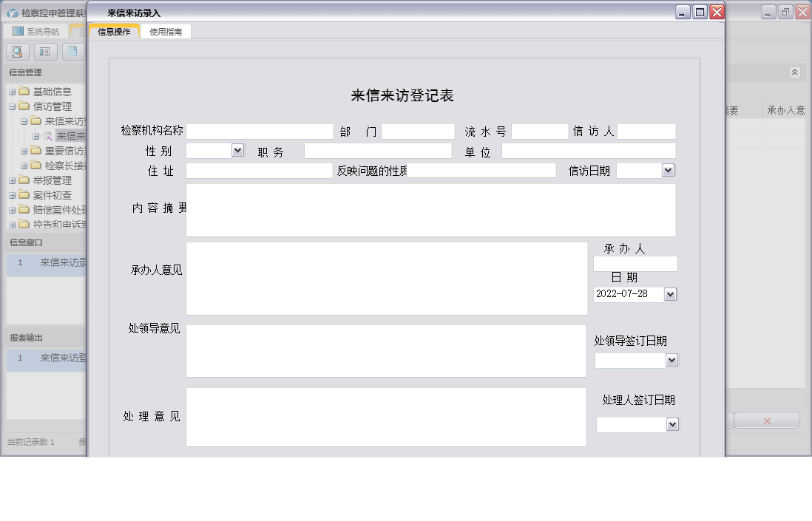Click the 系统导航 navigation icon
Image resolution: width=812 pixels, height=521 pixels.
16,31
